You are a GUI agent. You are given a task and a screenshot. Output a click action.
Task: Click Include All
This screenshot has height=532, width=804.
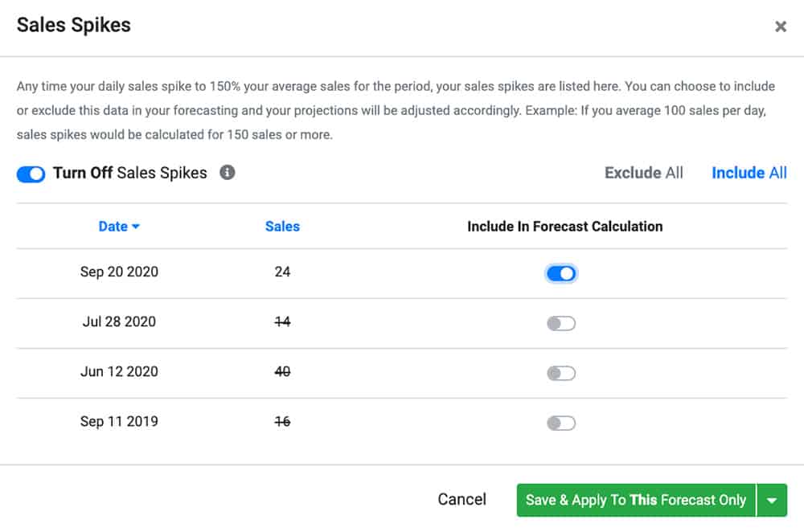click(x=749, y=172)
